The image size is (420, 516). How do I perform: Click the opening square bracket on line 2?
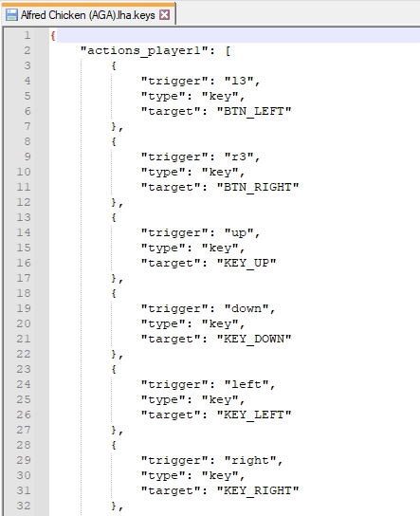[228, 51]
